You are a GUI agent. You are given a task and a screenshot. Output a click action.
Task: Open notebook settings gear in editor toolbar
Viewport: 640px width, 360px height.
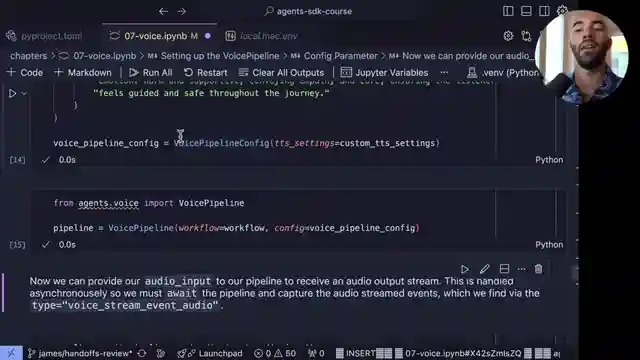(508, 36)
